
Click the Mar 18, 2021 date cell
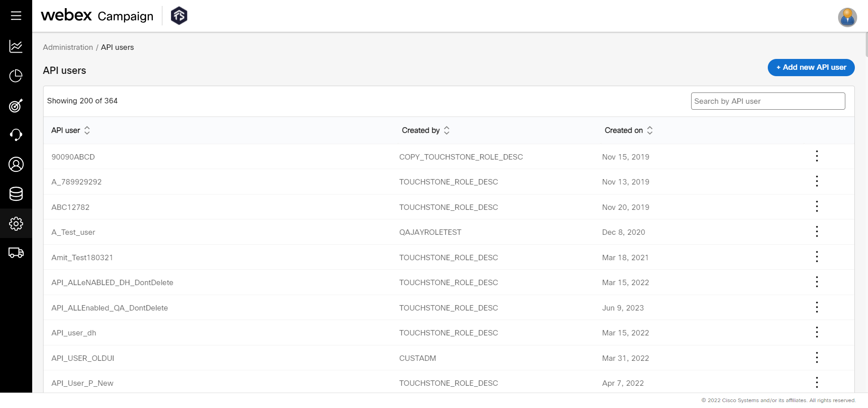625,257
